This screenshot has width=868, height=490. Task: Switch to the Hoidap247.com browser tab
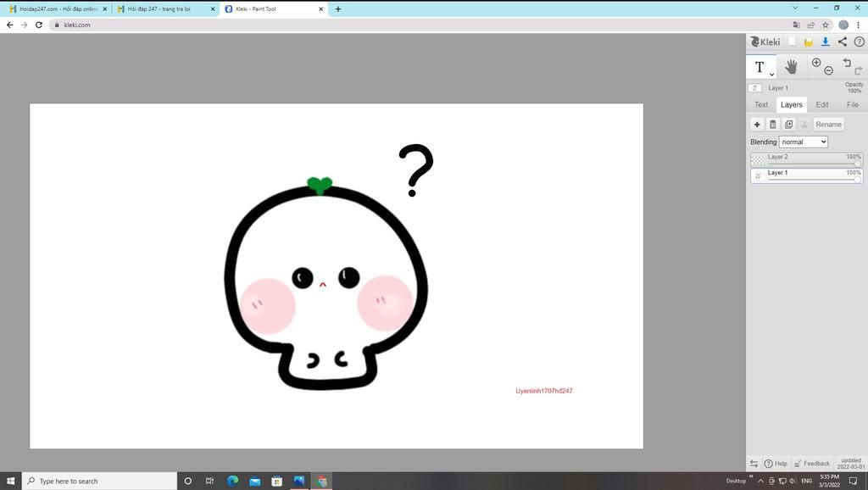coord(58,8)
